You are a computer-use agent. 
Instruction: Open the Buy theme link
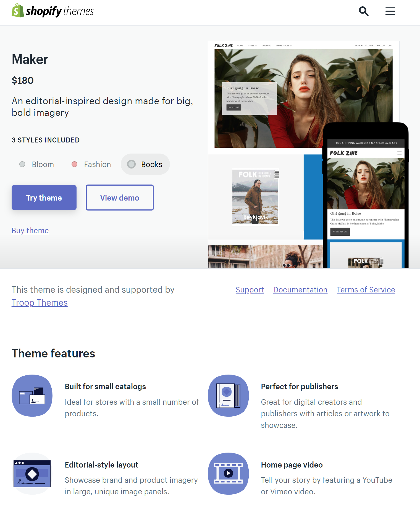[30, 230]
